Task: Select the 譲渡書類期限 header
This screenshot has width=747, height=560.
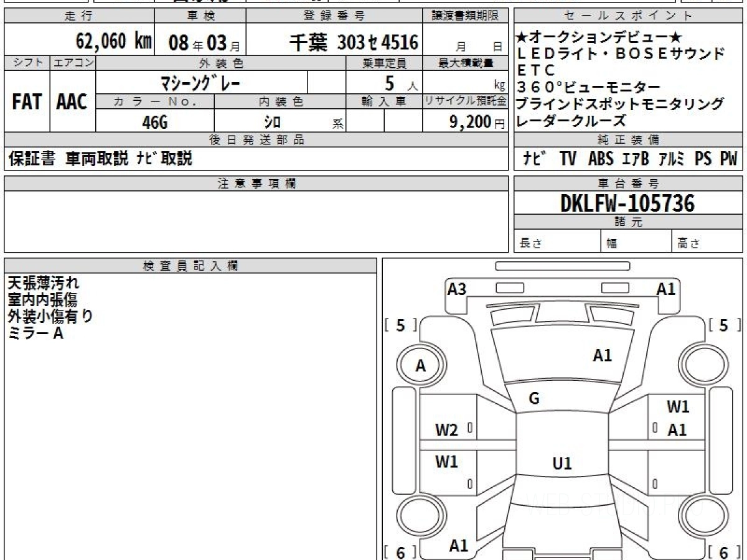Action: (466, 16)
